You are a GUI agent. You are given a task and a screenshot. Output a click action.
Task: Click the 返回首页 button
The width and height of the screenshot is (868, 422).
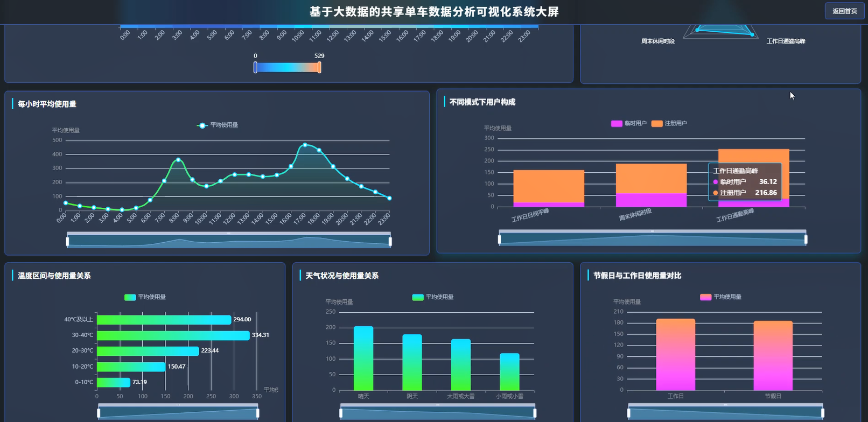pos(844,11)
